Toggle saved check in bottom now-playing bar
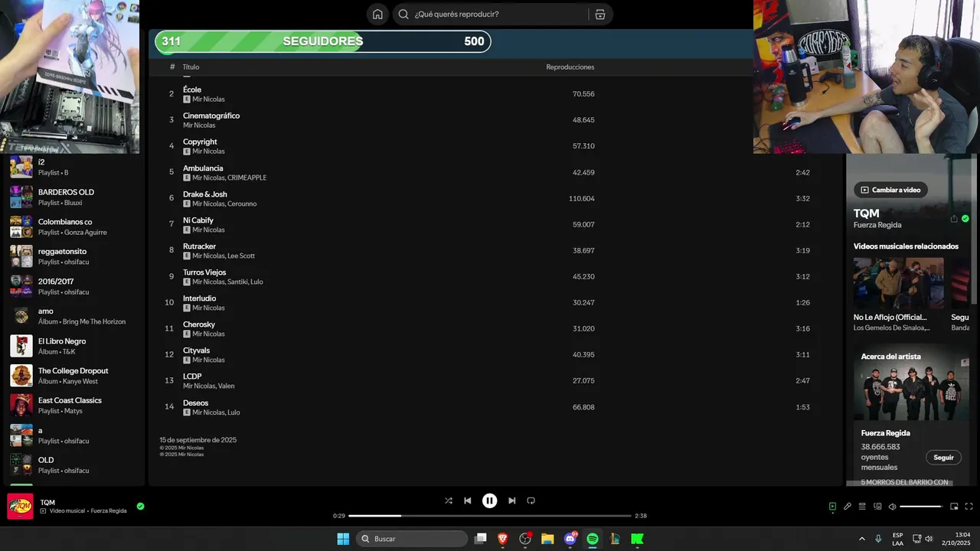The width and height of the screenshot is (980, 551). tap(140, 506)
